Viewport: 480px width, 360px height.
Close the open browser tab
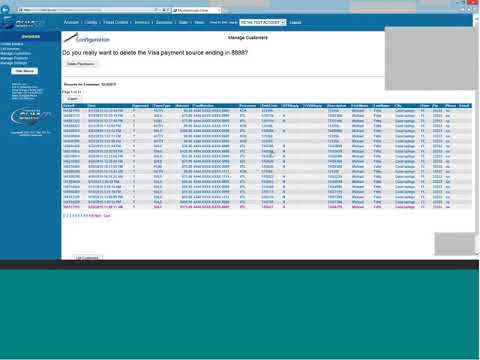219,10
